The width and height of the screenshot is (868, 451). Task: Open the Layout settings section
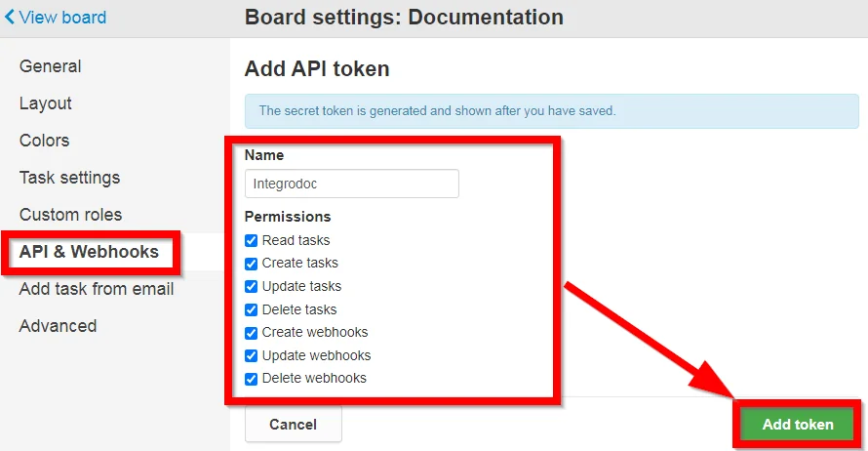click(46, 103)
